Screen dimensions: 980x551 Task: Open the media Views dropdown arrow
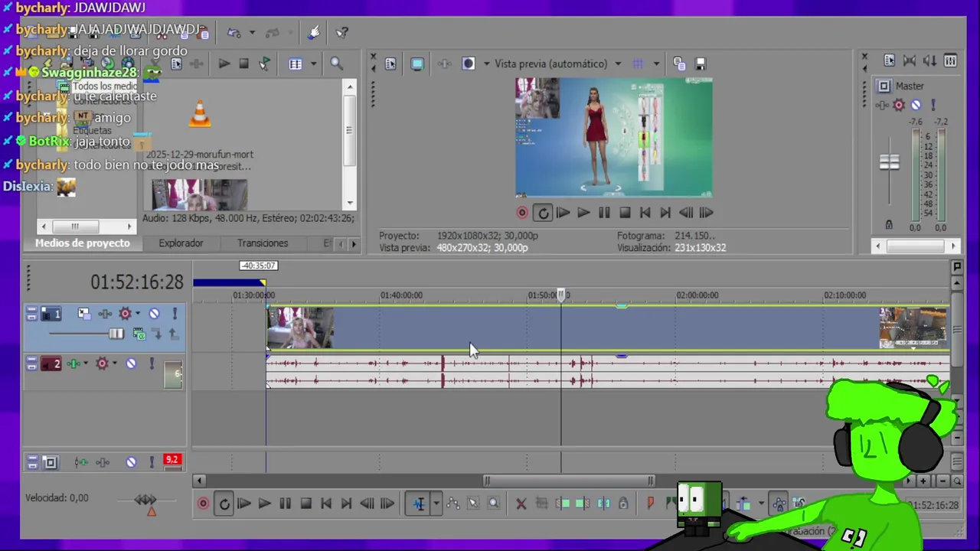[313, 64]
